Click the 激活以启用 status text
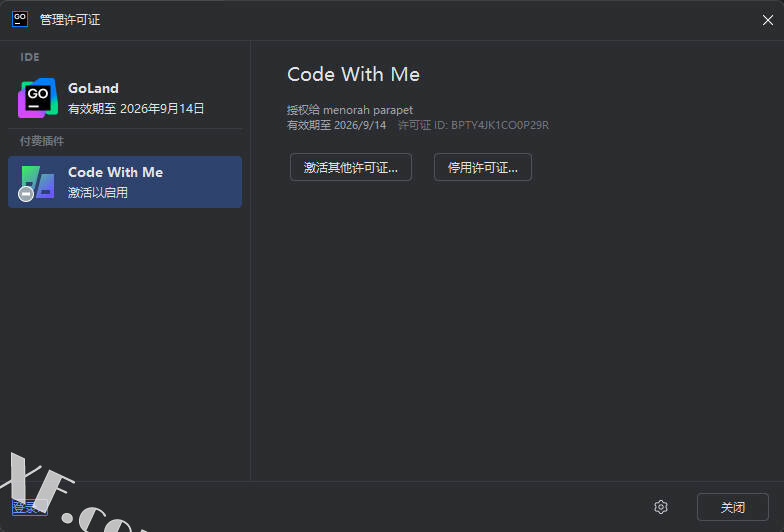Viewport: 784px width, 532px height. tap(98, 192)
